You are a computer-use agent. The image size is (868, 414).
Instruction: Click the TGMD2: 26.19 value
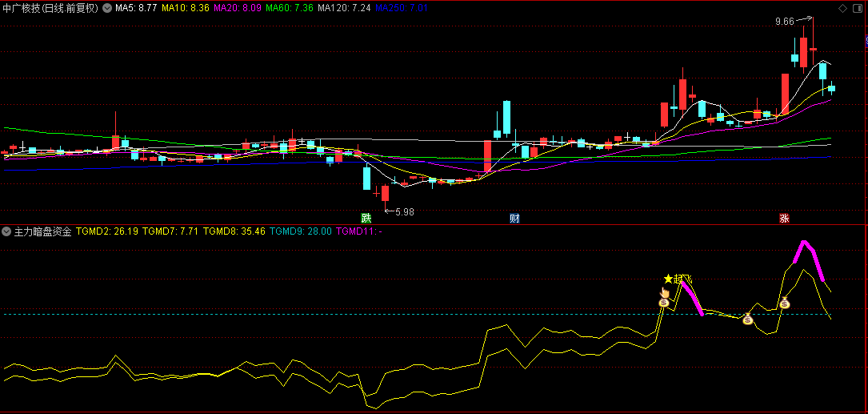coord(107,231)
